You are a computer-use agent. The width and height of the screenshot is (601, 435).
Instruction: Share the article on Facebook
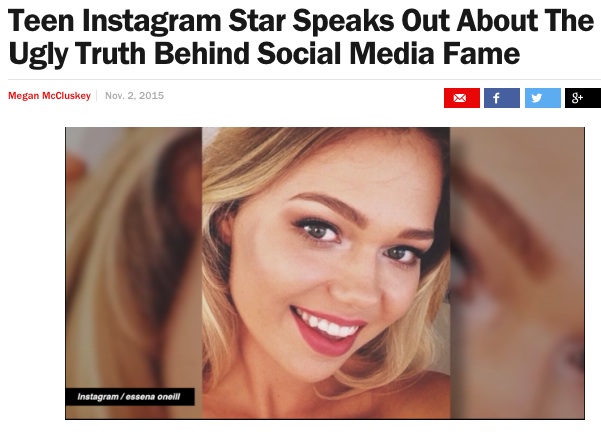coord(502,98)
